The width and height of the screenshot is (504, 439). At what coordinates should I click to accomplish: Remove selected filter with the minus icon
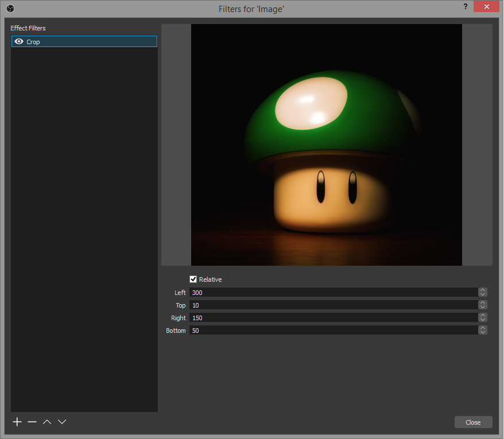tap(32, 422)
